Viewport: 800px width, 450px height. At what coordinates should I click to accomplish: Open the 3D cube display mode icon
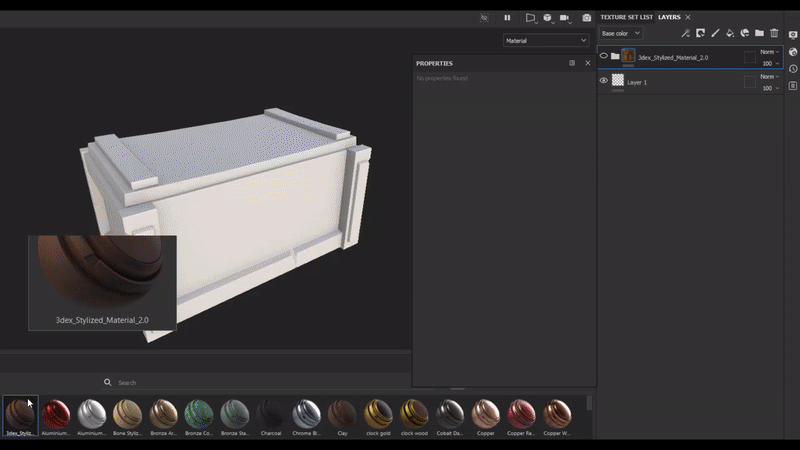click(547, 18)
